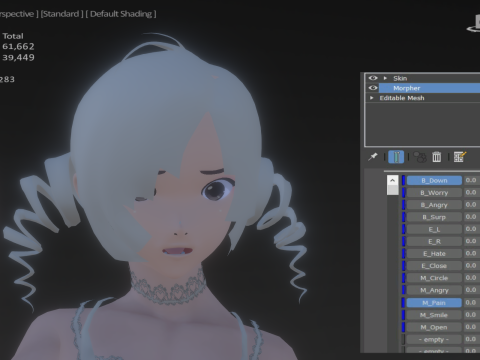Click blue indicator beside E_Hate channel
Screen dimensions: 480x360
click(404, 254)
